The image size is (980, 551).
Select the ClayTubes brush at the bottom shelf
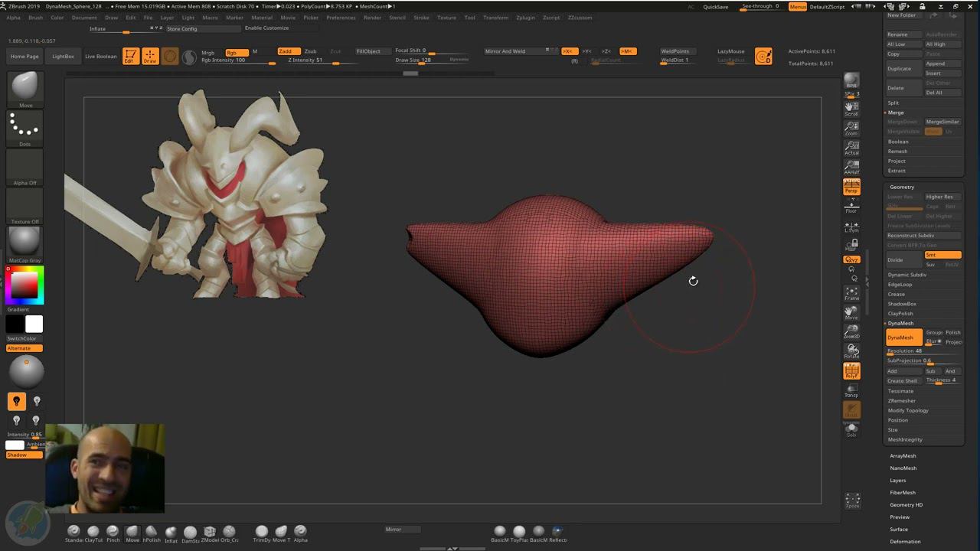click(93, 532)
